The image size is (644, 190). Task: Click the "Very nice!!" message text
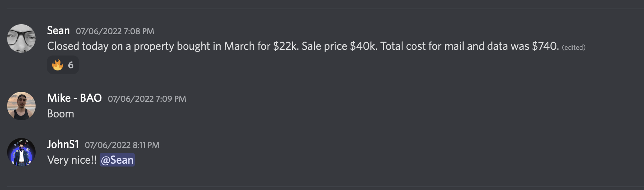(72, 160)
